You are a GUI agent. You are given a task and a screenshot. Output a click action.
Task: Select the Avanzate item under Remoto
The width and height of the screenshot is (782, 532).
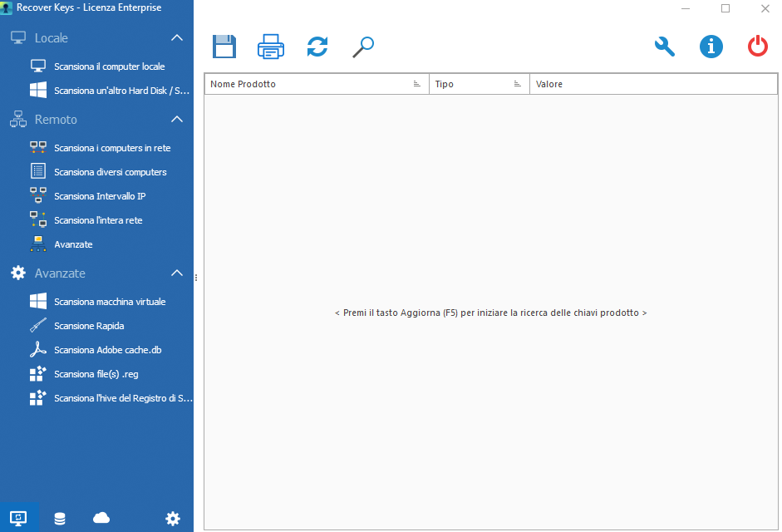(x=73, y=244)
